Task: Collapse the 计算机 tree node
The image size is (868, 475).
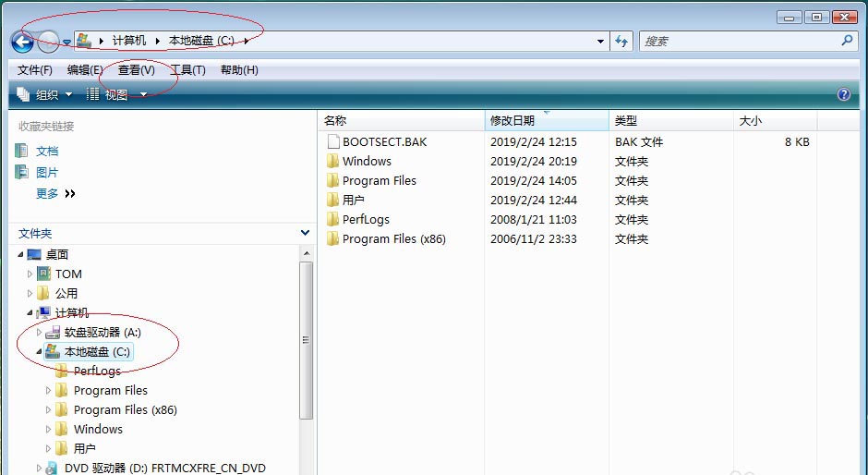Action: 30,312
